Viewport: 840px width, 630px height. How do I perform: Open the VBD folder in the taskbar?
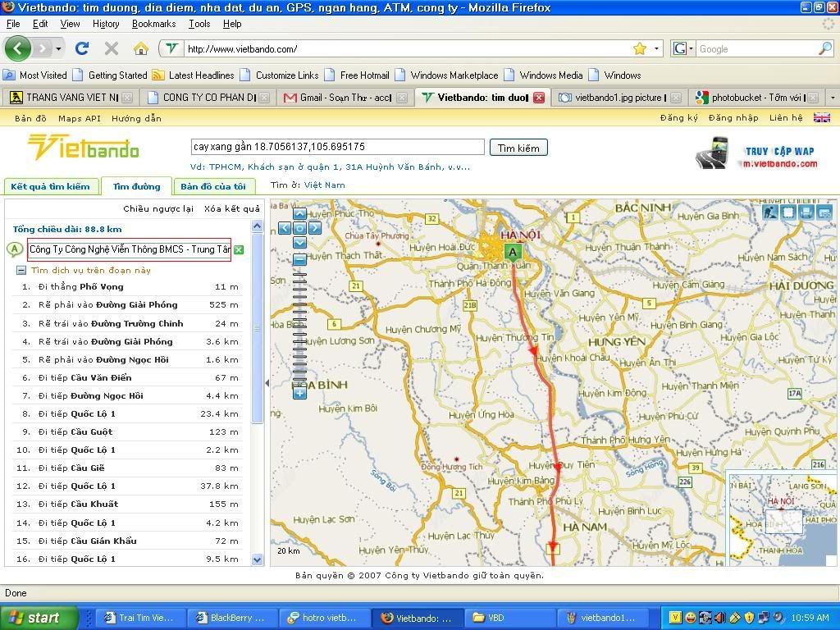click(509, 618)
